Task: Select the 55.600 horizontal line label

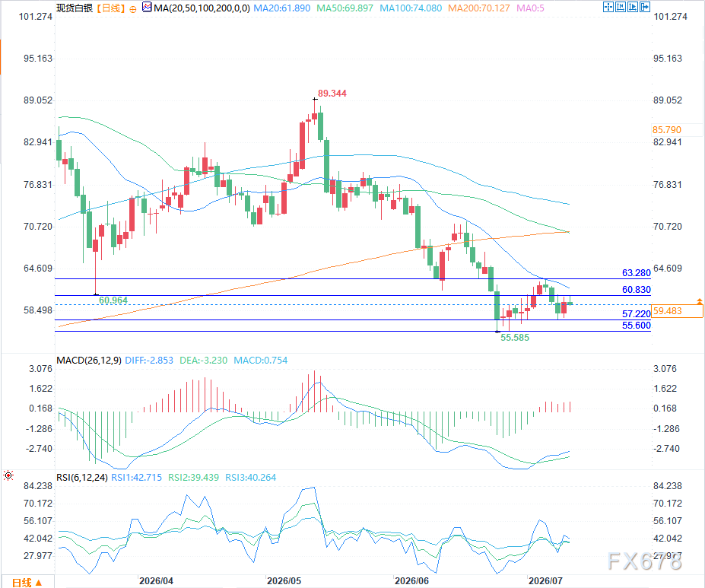Action: [637, 326]
